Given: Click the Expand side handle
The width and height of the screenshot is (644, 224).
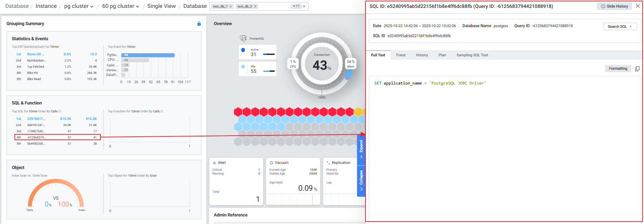Looking at the screenshot, I should pos(361,149).
